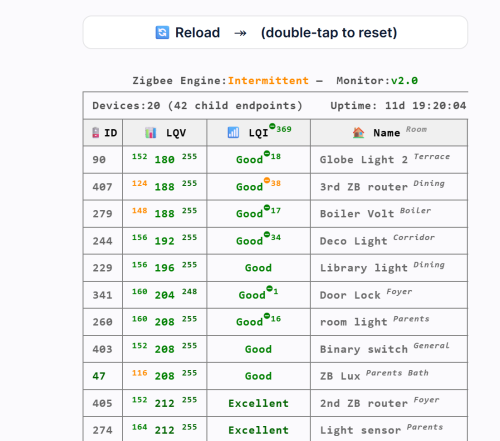Click the Deco Light device name
The width and height of the screenshot is (500, 441).
click(353, 241)
